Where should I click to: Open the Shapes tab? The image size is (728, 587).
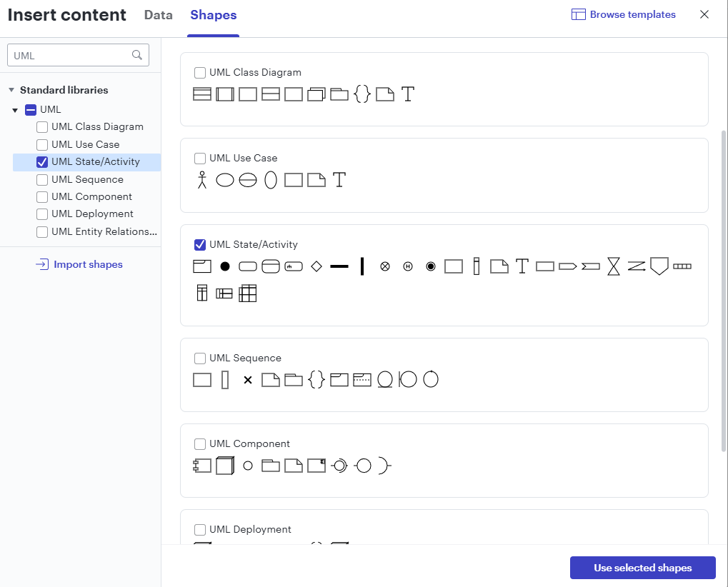pos(213,15)
